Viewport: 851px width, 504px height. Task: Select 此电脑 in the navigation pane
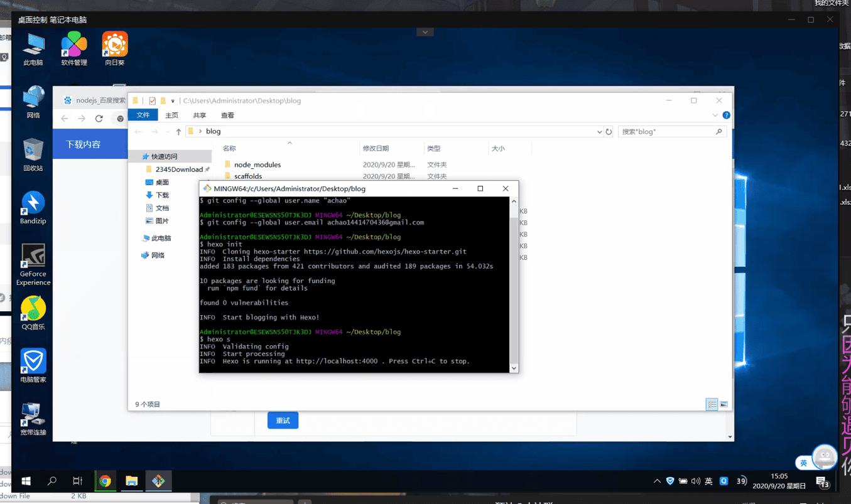click(x=161, y=239)
